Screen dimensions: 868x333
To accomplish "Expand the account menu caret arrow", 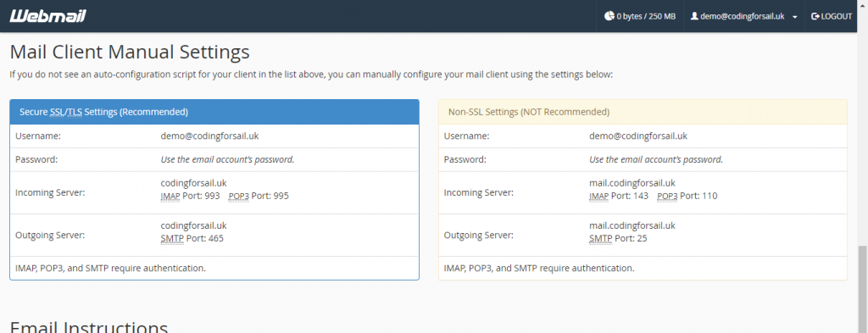I will pos(795,17).
